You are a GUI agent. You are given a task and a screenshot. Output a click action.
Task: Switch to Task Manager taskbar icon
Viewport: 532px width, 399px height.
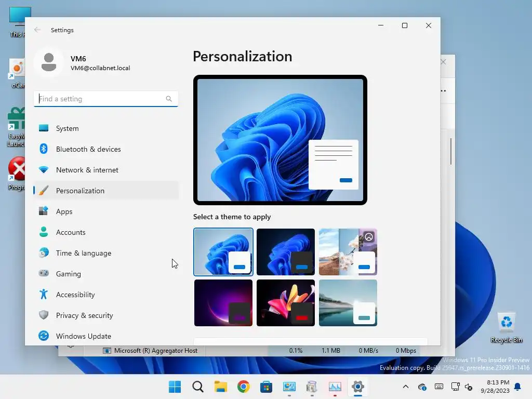click(335, 387)
